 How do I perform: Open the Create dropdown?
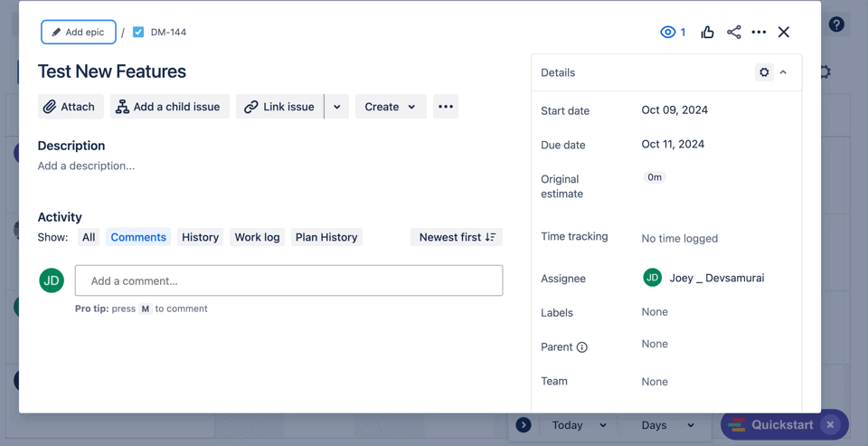click(391, 107)
